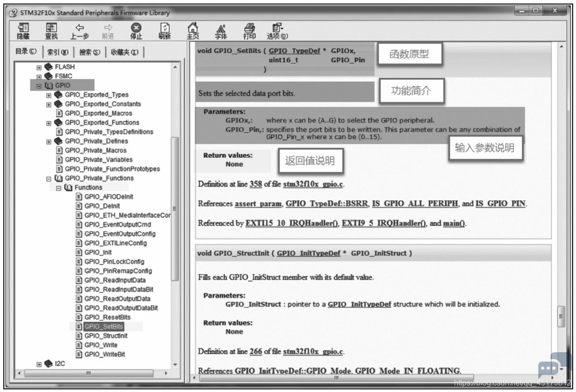Image resolution: width=576 pixels, height=392 pixels.
Task: Click the open book icon beside GPIO
Action: coord(48,85)
